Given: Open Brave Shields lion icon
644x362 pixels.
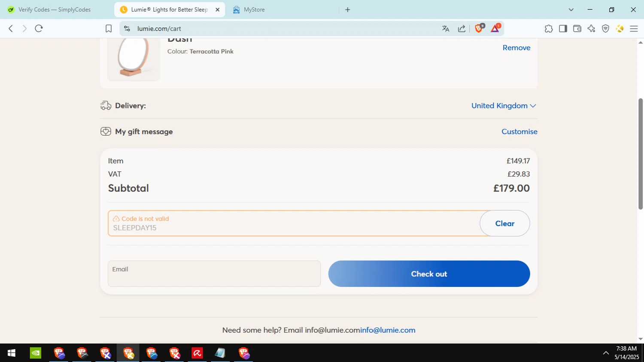Looking at the screenshot, I should click(479, 28).
